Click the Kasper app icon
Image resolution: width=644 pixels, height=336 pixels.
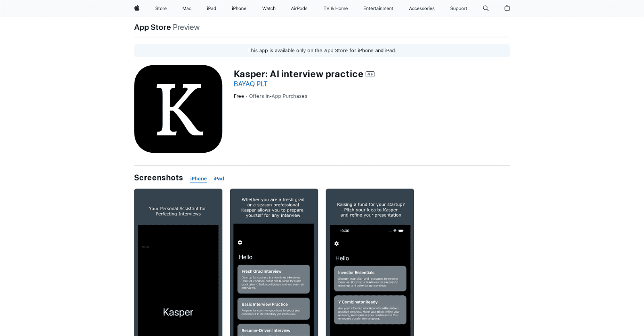178,109
